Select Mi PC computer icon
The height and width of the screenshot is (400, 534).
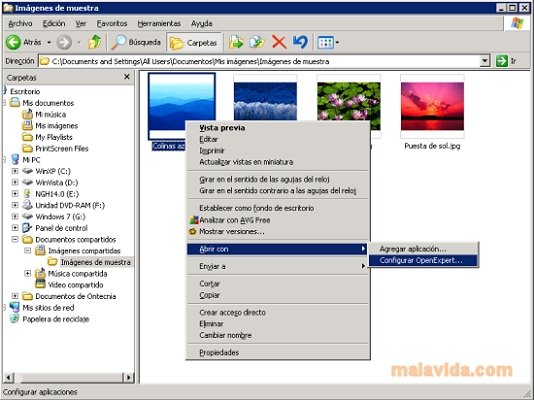point(15,159)
